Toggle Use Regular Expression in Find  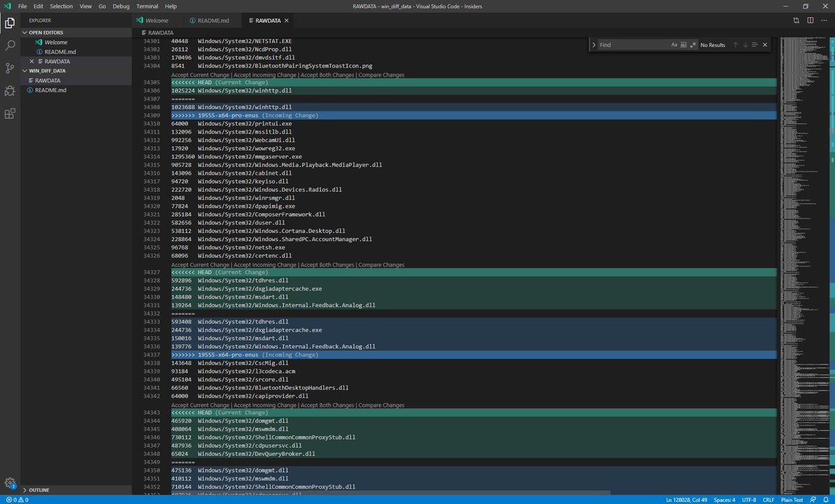click(693, 44)
